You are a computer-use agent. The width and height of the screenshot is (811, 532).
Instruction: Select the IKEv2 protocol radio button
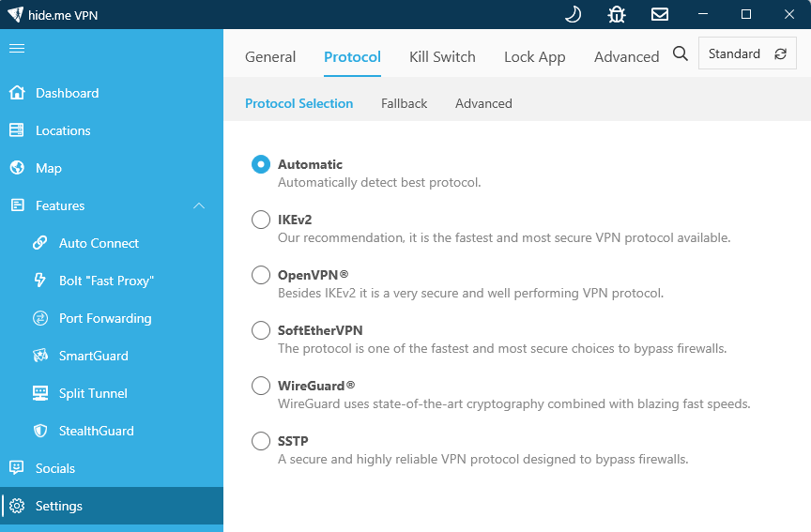260,220
